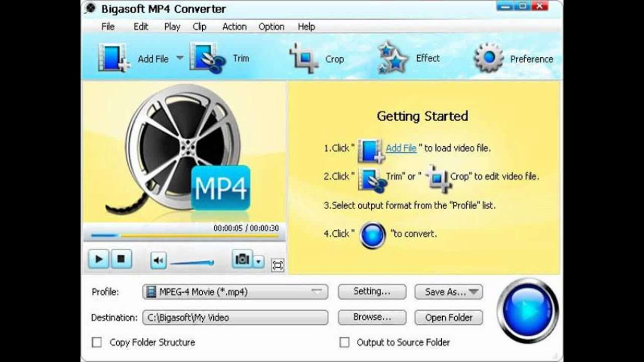Open the Option menu
This screenshot has height=362, width=644.
tap(272, 27)
